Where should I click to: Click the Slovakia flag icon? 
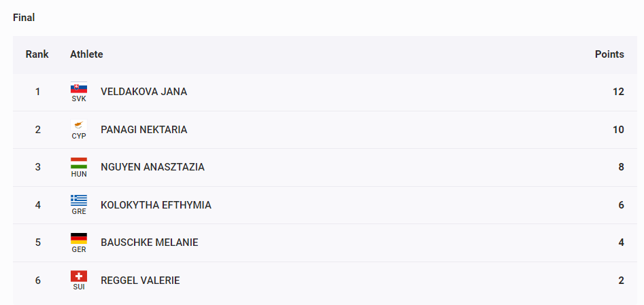coord(79,88)
